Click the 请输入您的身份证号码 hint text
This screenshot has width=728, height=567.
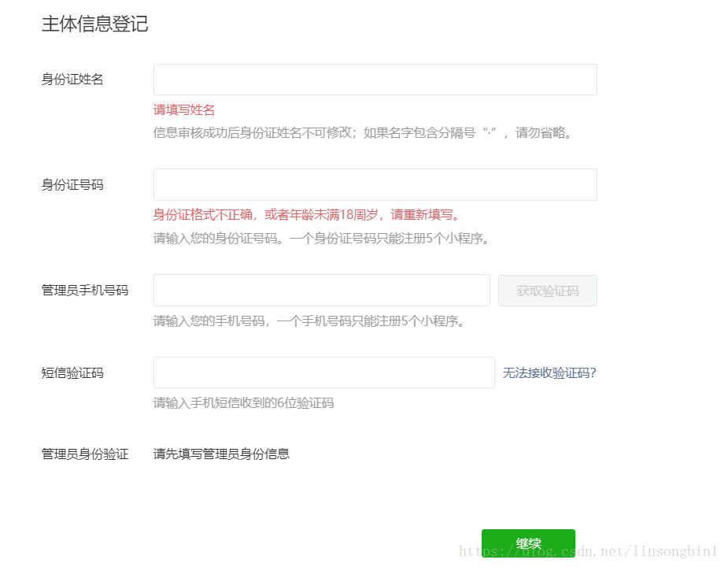321,239
